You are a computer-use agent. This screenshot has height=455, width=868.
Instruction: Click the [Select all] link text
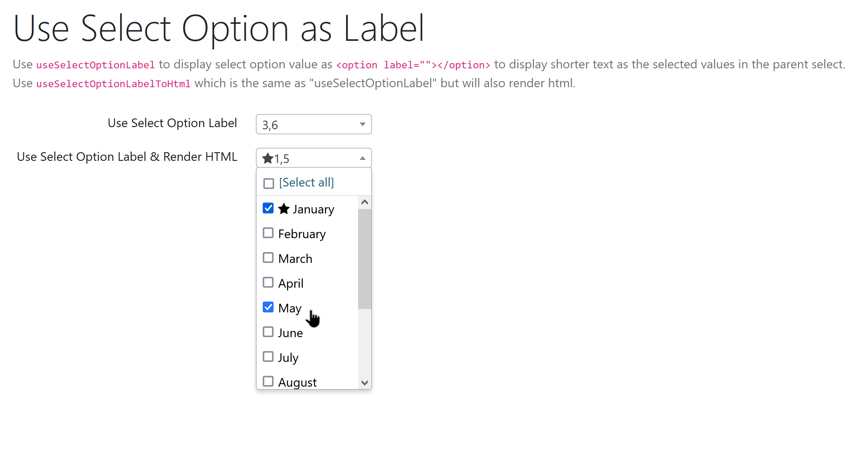(306, 182)
